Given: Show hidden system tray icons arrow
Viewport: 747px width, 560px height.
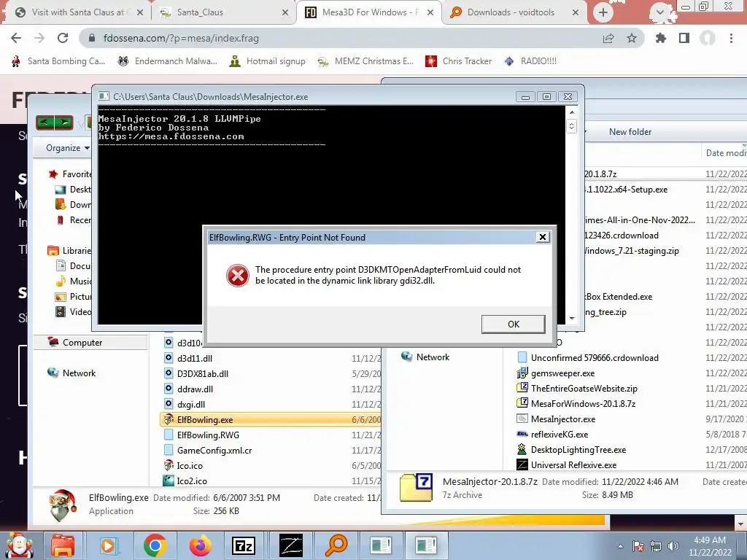Looking at the screenshot, I should [x=620, y=546].
